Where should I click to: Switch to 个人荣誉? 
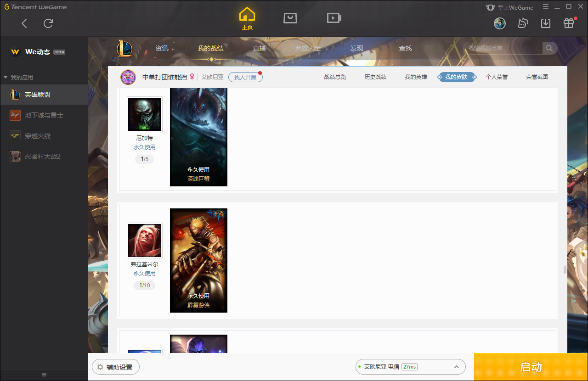497,77
